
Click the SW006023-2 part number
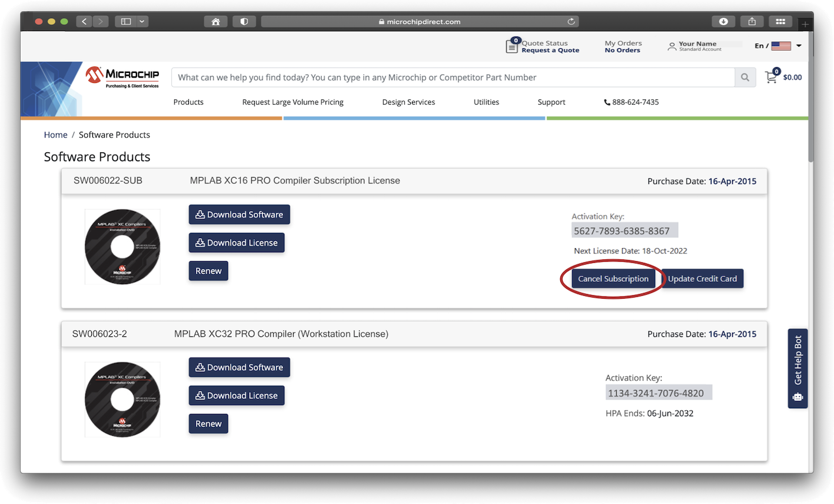pos(99,334)
